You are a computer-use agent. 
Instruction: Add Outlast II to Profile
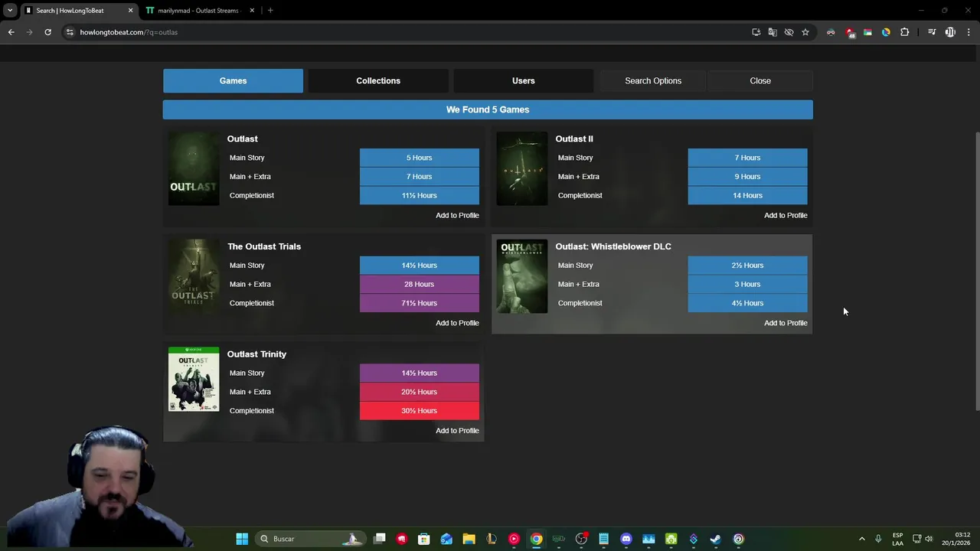(x=786, y=215)
